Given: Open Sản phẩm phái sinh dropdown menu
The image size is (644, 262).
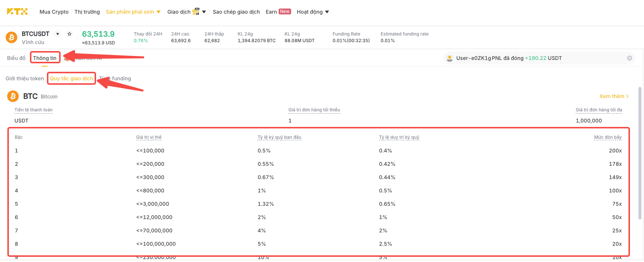Looking at the screenshot, I should point(133,12).
